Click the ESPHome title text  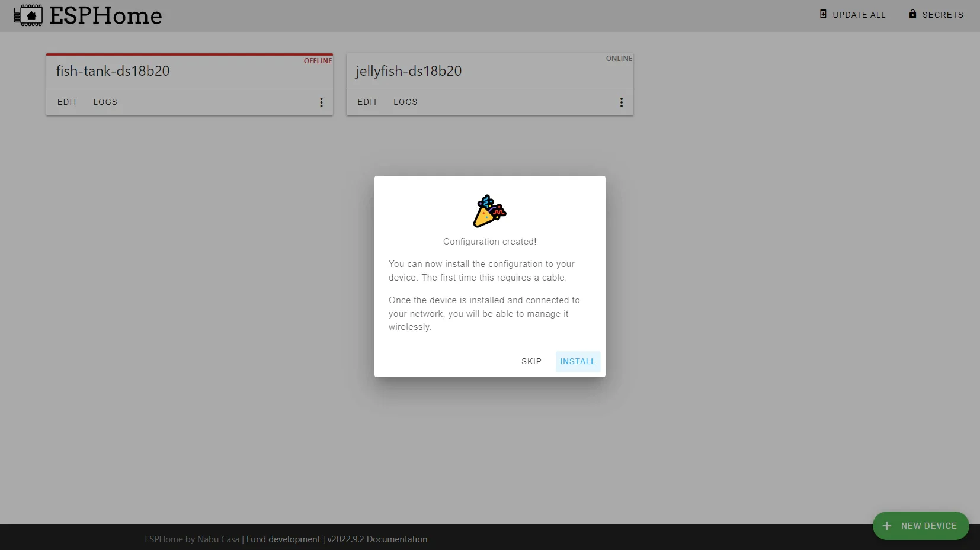tap(105, 16)
